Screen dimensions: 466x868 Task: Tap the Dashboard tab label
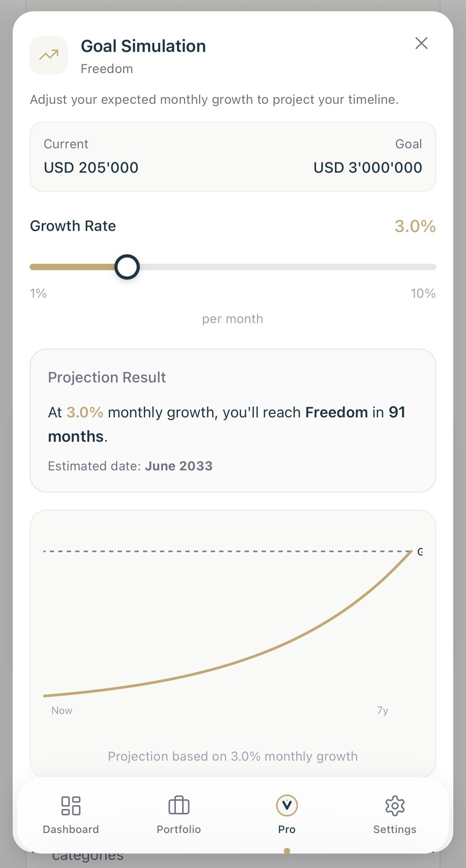(71, 830)
